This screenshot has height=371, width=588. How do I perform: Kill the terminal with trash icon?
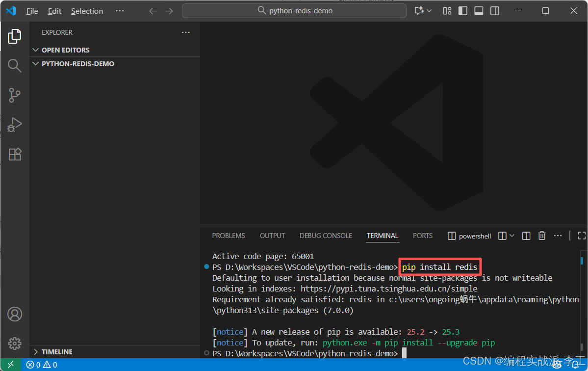pos(542,236)
